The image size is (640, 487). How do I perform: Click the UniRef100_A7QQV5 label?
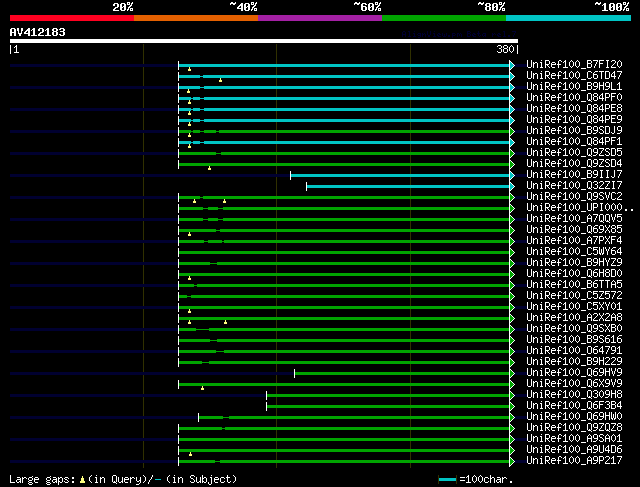tap(574, 218)
